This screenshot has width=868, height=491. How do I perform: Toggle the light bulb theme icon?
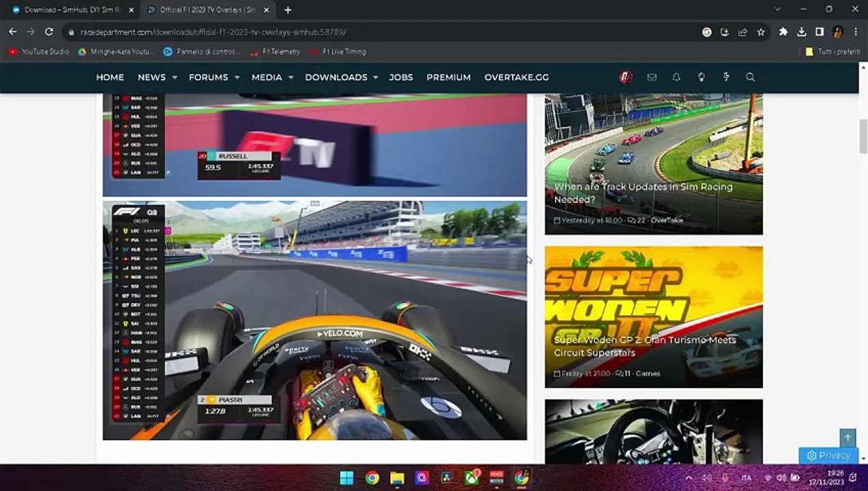click(701, 78)
